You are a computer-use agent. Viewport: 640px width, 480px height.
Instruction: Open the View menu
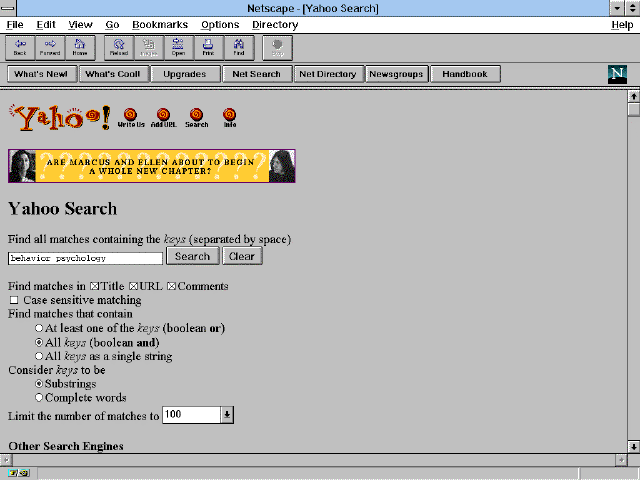point(80,25)
